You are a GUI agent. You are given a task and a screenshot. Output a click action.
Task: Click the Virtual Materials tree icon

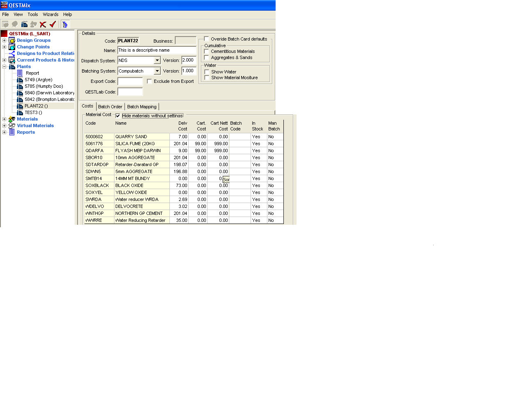coord(12,126)
